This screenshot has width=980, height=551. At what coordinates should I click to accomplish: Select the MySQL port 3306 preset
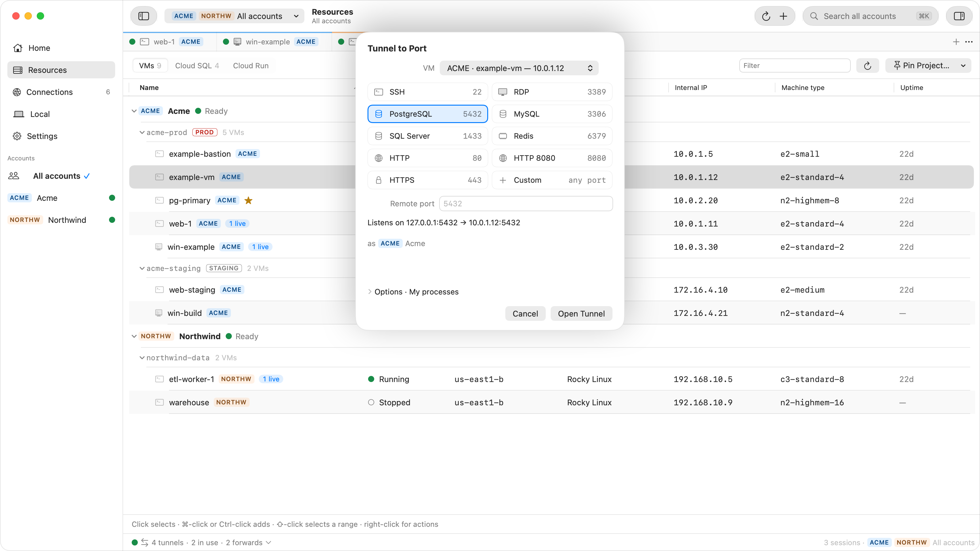(552, 114)
